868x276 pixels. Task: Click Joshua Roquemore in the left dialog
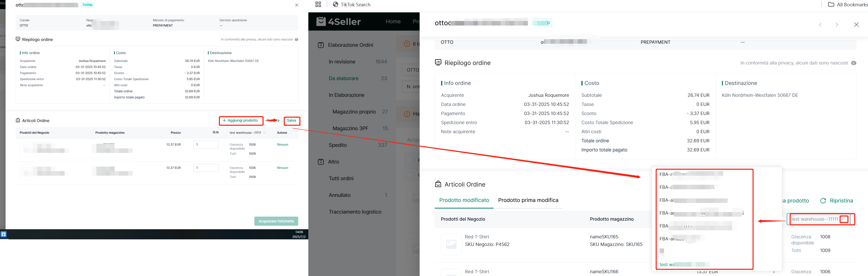(x=92, y=61)
